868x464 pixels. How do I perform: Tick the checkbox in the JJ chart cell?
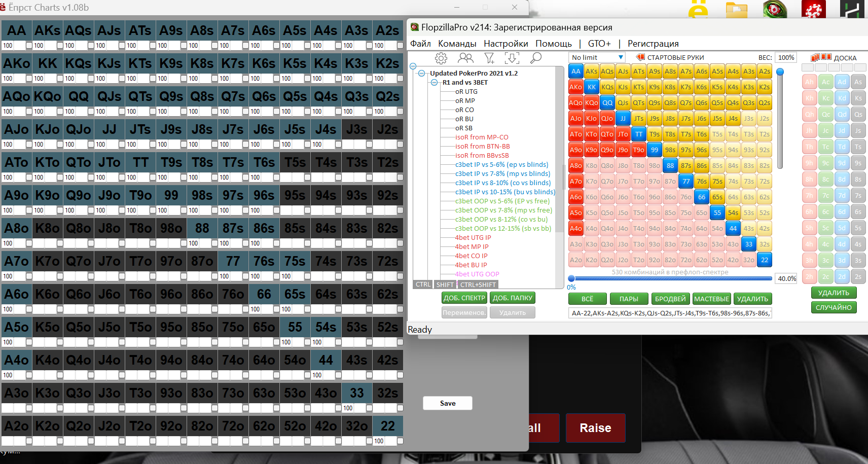coord(122,145)
